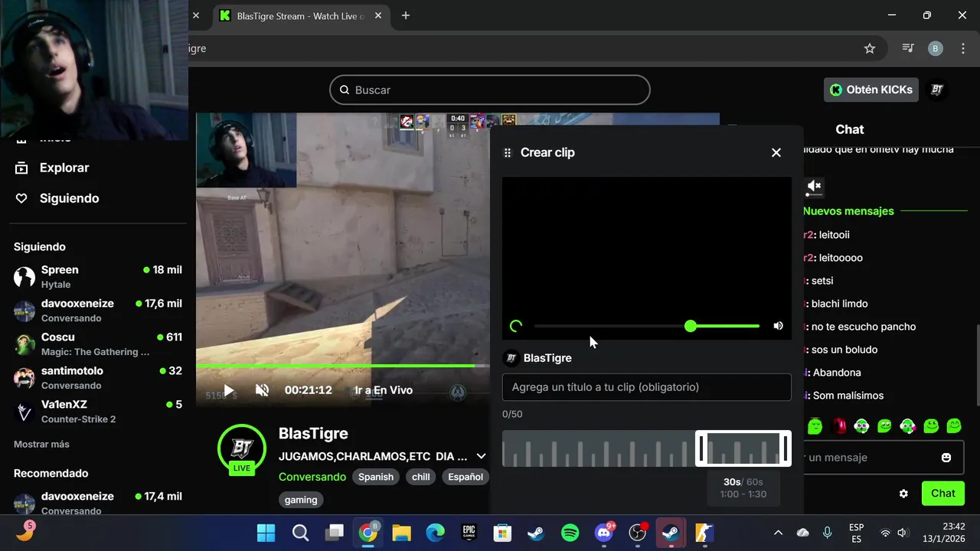Click the gaming tag

point(301,500)
